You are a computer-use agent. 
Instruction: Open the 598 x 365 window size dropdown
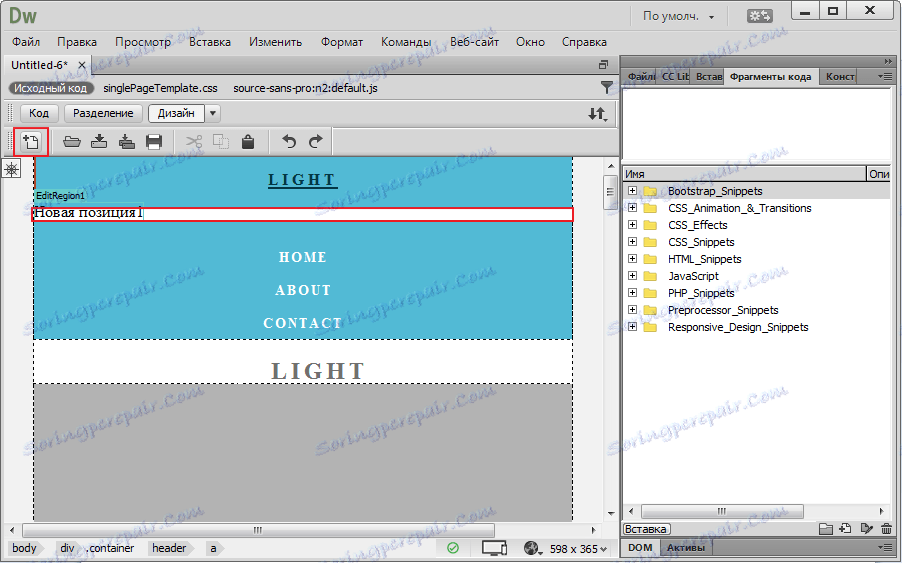pos(578,549)
